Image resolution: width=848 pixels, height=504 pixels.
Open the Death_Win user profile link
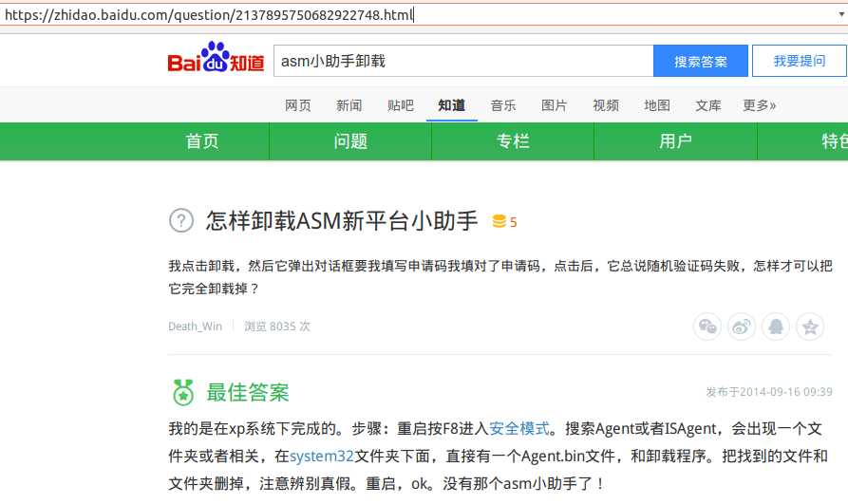point(196,327)
